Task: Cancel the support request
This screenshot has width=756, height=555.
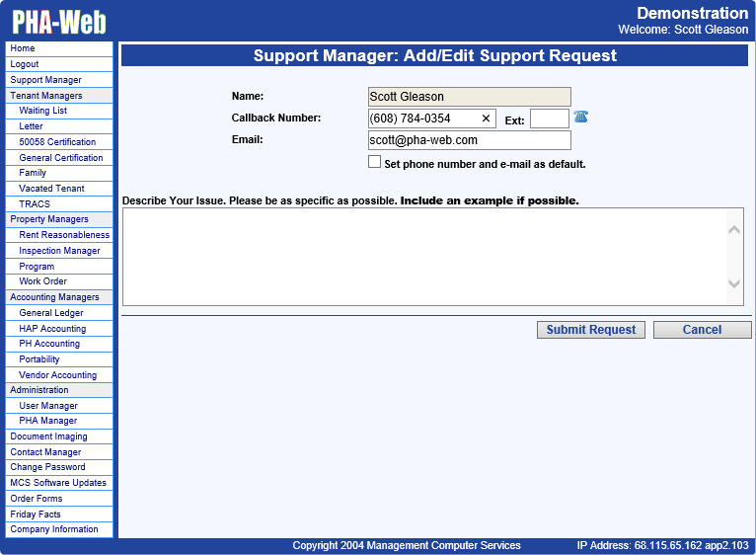Action: click(702, 330)
